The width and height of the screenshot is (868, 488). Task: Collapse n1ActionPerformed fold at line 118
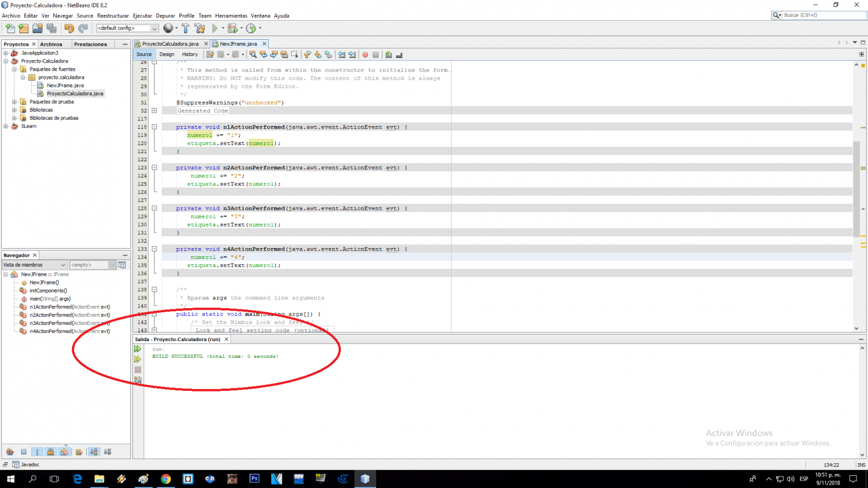pyautogui.click(x=155, y=127)
